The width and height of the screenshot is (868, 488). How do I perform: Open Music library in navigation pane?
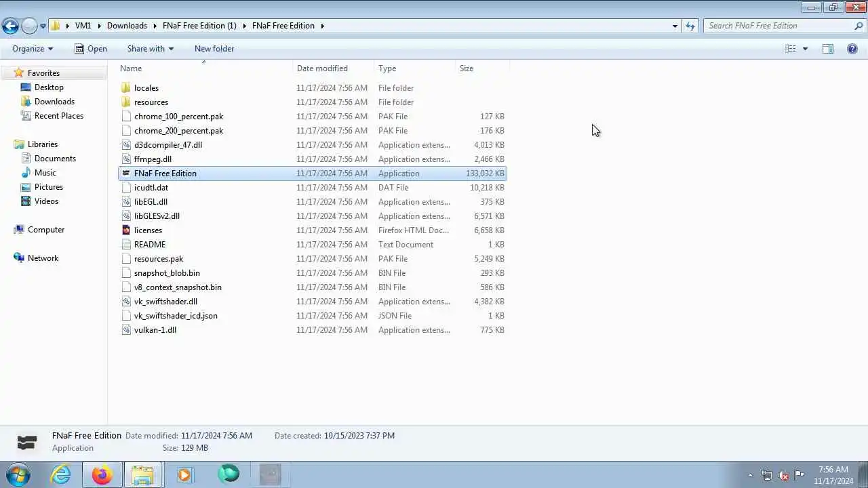click(45, 173)
